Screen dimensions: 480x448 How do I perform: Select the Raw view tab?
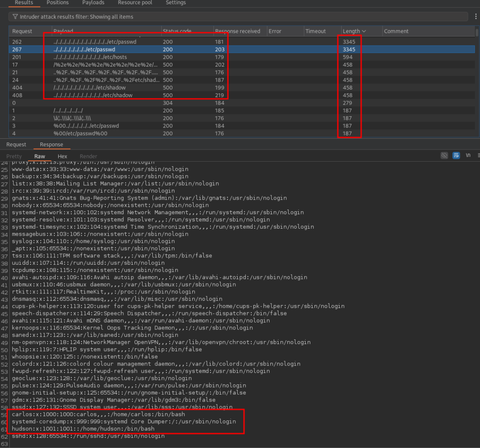click(39, 156)
